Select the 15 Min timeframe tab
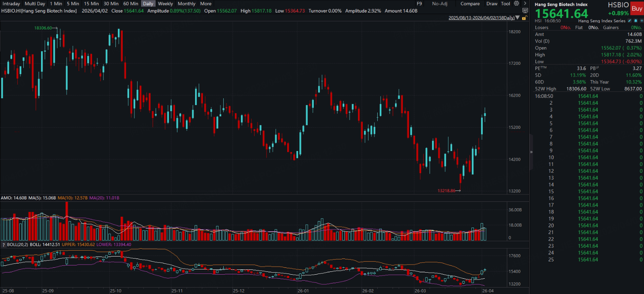 [x=91, y=4]
